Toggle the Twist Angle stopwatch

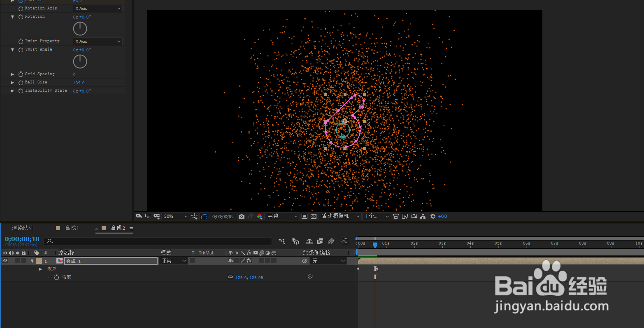coord(21,50)
